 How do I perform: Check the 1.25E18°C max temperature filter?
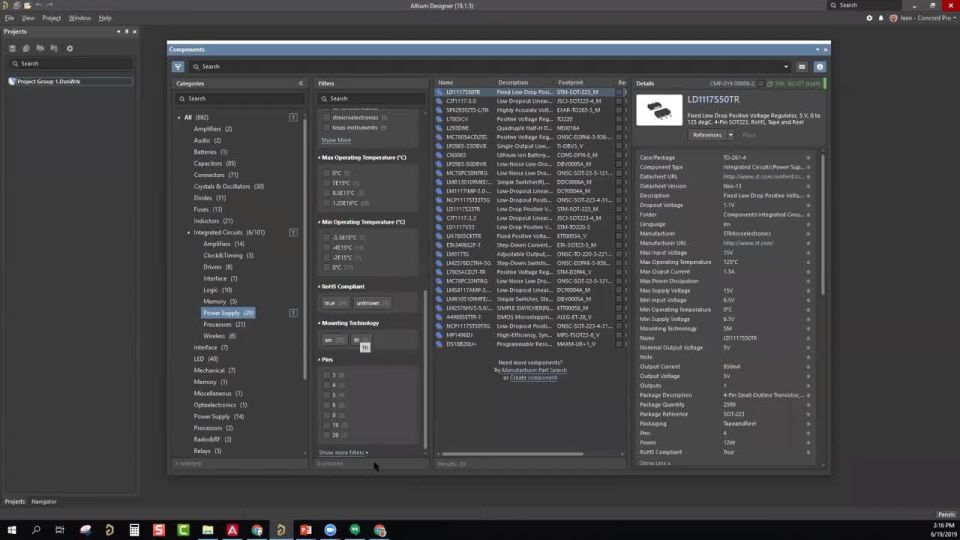pos(326,203)
